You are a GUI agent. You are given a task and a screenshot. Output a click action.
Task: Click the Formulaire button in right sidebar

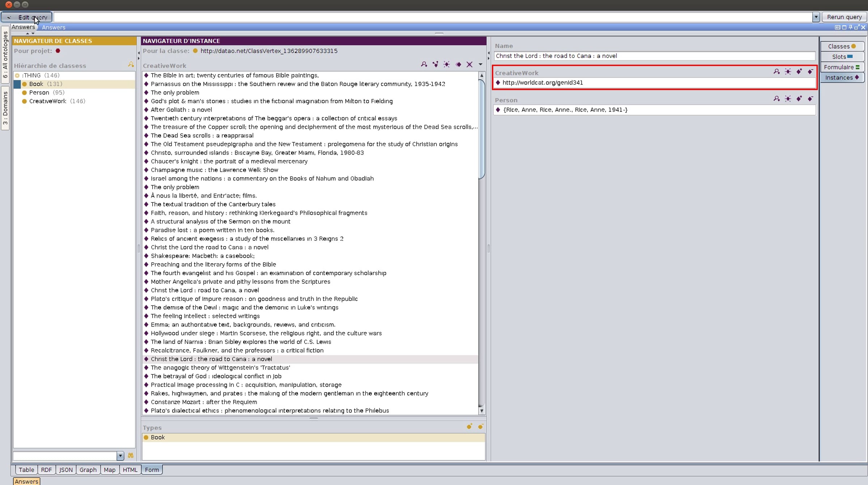(x=842, y=67)
